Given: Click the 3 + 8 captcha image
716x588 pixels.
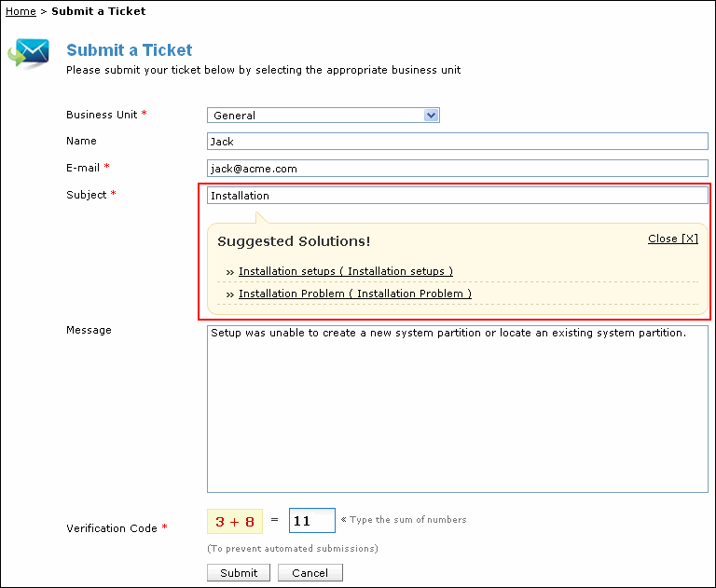Looking at the screenshot, I should (x=235, y=521).
